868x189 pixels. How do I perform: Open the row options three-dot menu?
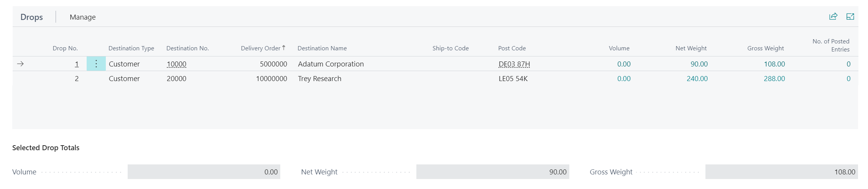coord(96,64)
